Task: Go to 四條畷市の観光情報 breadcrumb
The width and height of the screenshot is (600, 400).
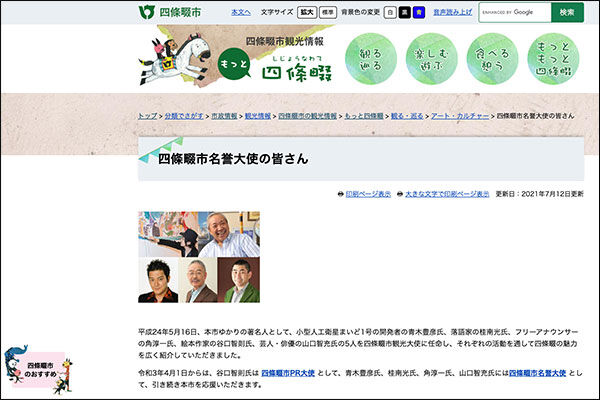Action: click(307, 116)
